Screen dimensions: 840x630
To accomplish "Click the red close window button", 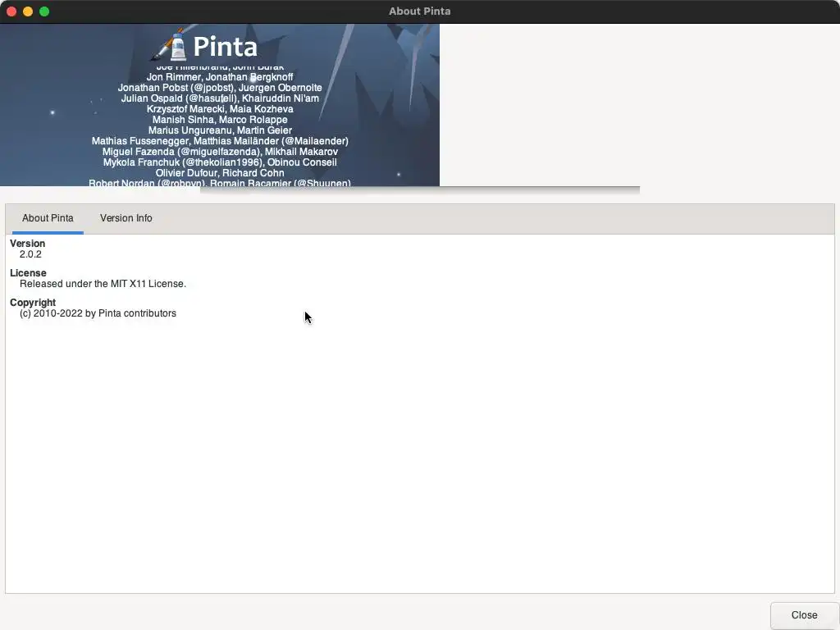I will click(11, 11).
